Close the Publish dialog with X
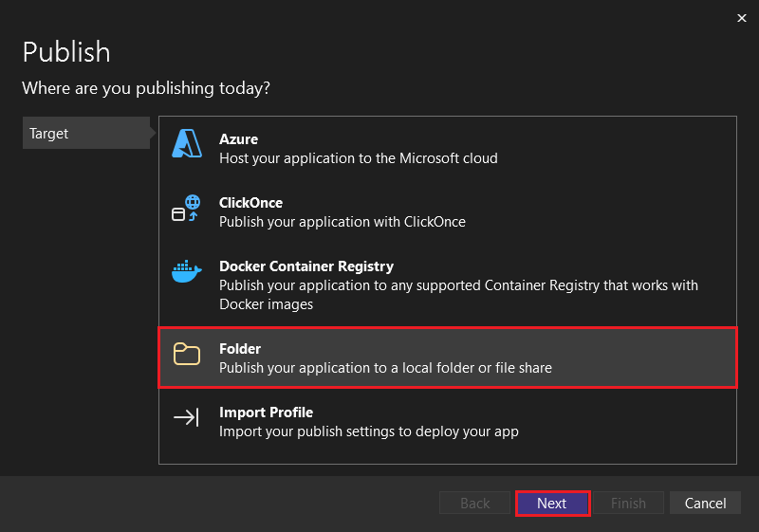The height and width of the screenshot is (532, 759). (x=742, y=18)
